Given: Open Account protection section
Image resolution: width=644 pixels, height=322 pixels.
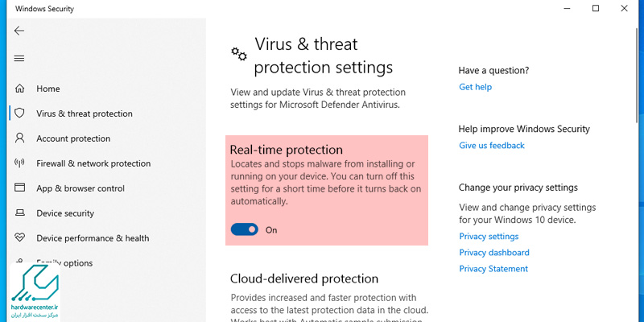Looking at the screenshot, I should 73,138.
